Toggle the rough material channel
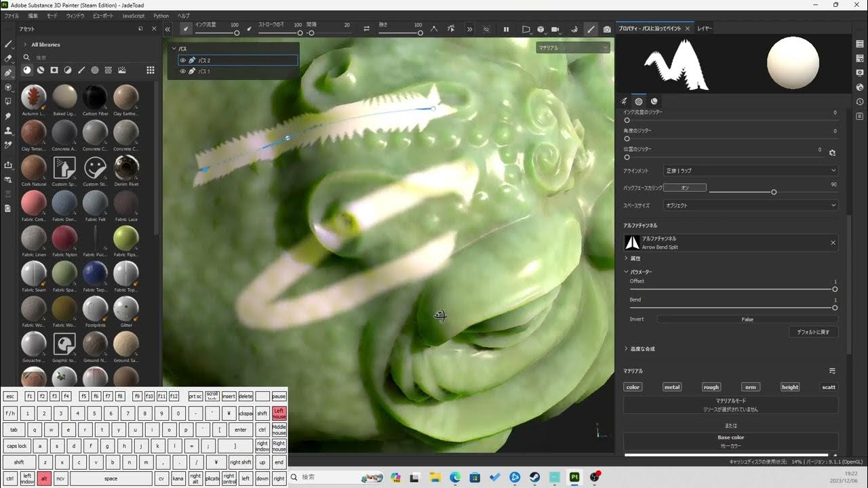This screenshot has height=488, width=868. point(711,387)
